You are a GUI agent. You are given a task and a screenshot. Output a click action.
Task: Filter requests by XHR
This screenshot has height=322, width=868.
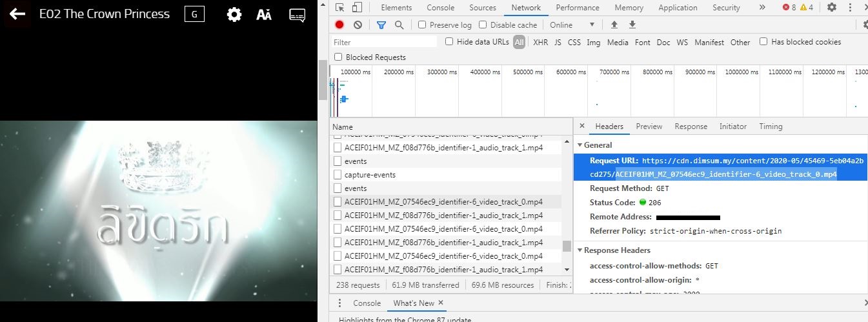click(x=541, y=42)
